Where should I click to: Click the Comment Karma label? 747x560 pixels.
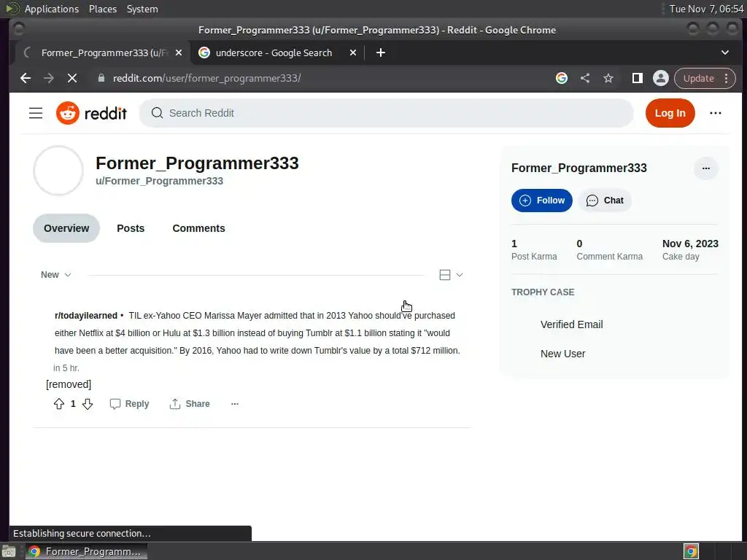[x=609, y=257]
